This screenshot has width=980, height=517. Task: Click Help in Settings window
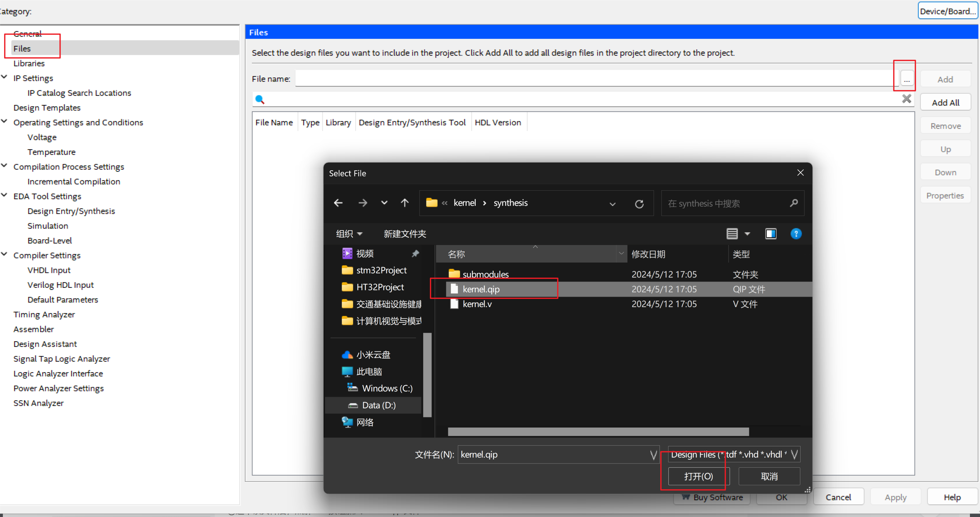click(x=952, y=497)
